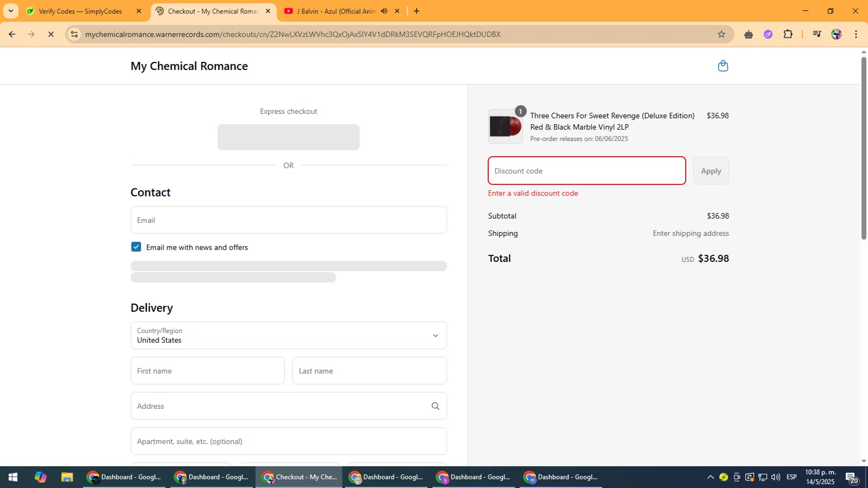This screenshot has height=488, width=868.
Task: Close the Verify Codes SimplyCodes tab
Action: (138, 11)
